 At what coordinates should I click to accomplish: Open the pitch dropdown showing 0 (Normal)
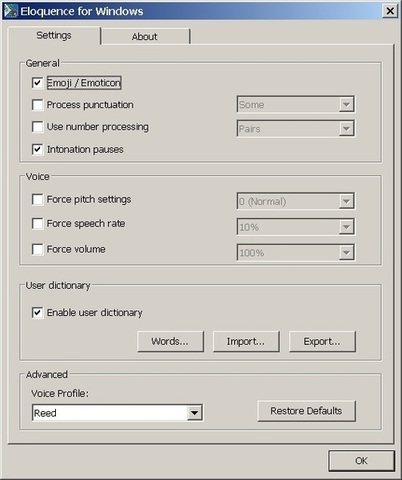pyautogui.click(x=296, y=201)
